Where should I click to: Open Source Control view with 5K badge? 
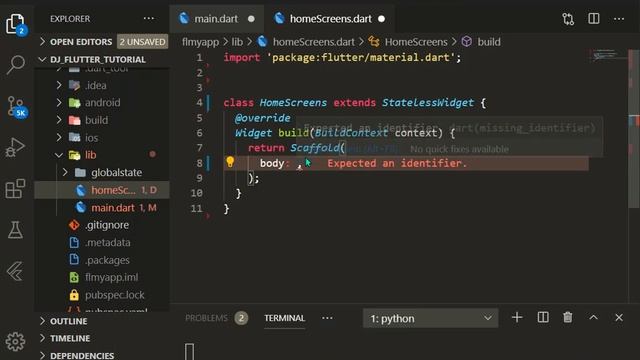point(16,107)
